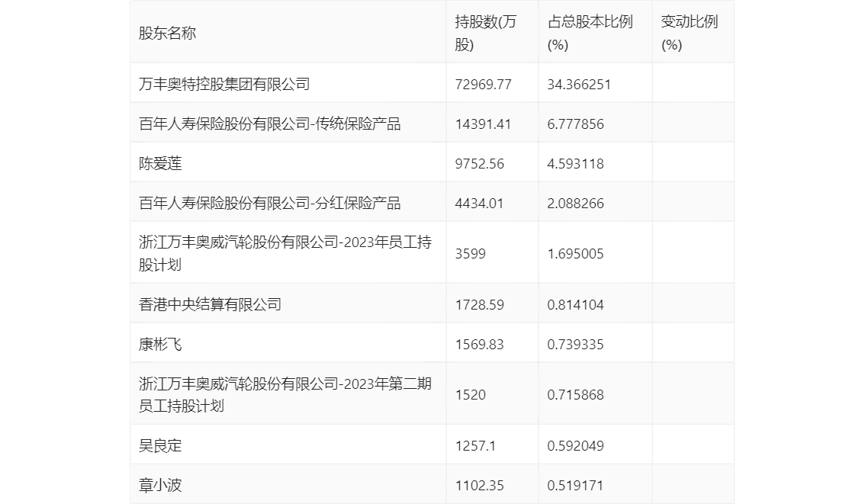The width and height of the screenshot is (865, 504).
Task: Click the 占总股本比例(%) column header
Action: (590, 33)
